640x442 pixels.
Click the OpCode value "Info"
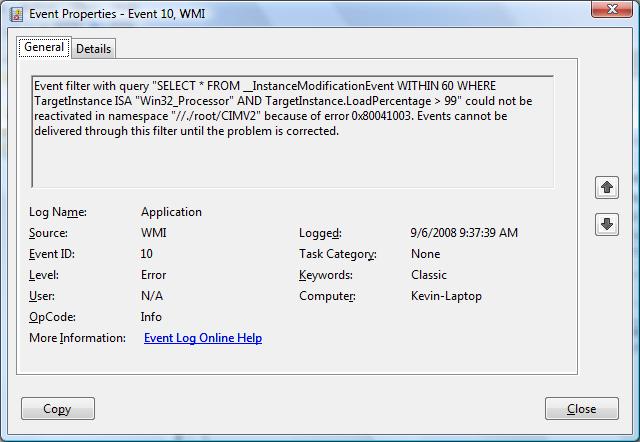point(151,317)
